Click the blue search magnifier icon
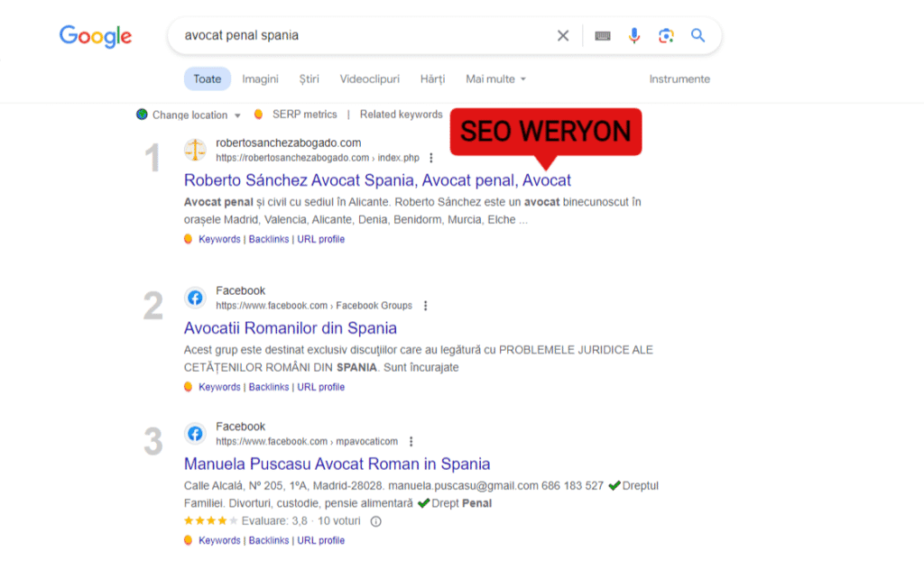The height and width of the screenshot is (561, 924). point(698,35)
